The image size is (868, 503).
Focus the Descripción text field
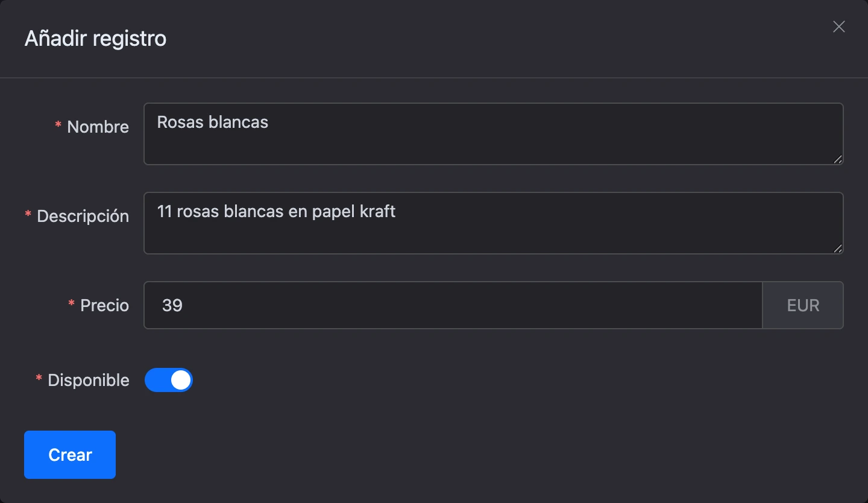(493, 223)
